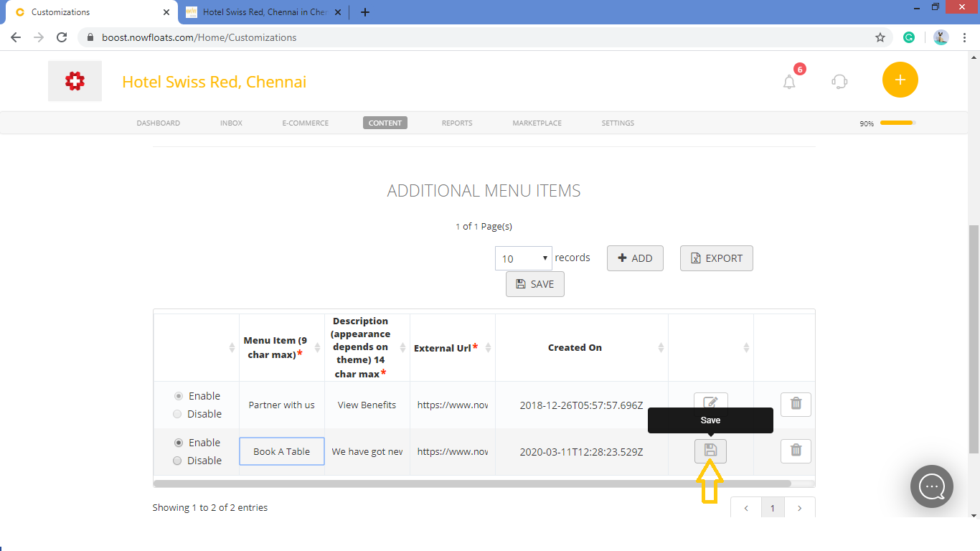Screen dimensions: 980x551
Task: Click the 2018-12-26 created date cell
Action: (x=581, y=405)
